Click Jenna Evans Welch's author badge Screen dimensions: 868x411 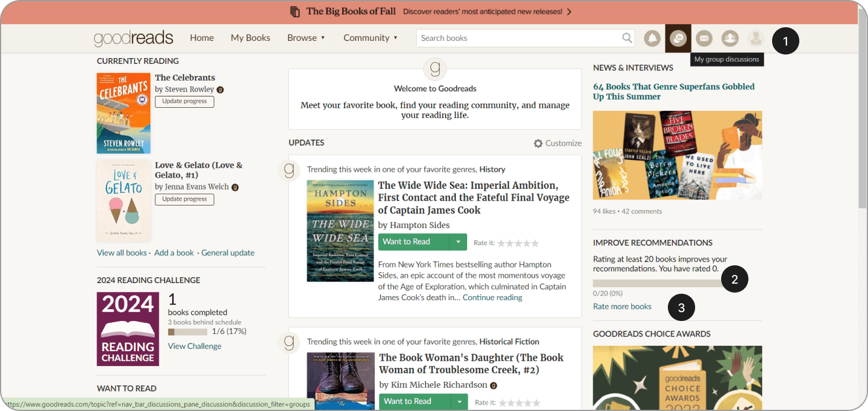pyautogui.click(x=235, y=187)
